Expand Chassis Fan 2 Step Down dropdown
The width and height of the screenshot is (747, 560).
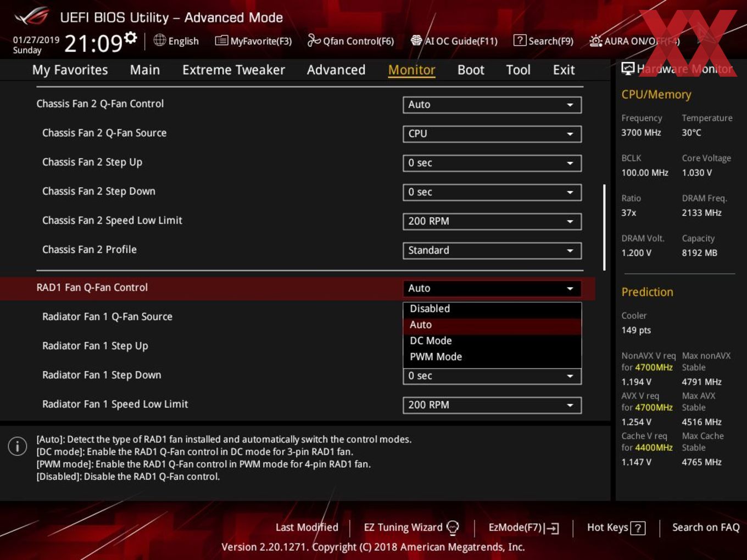492,192
